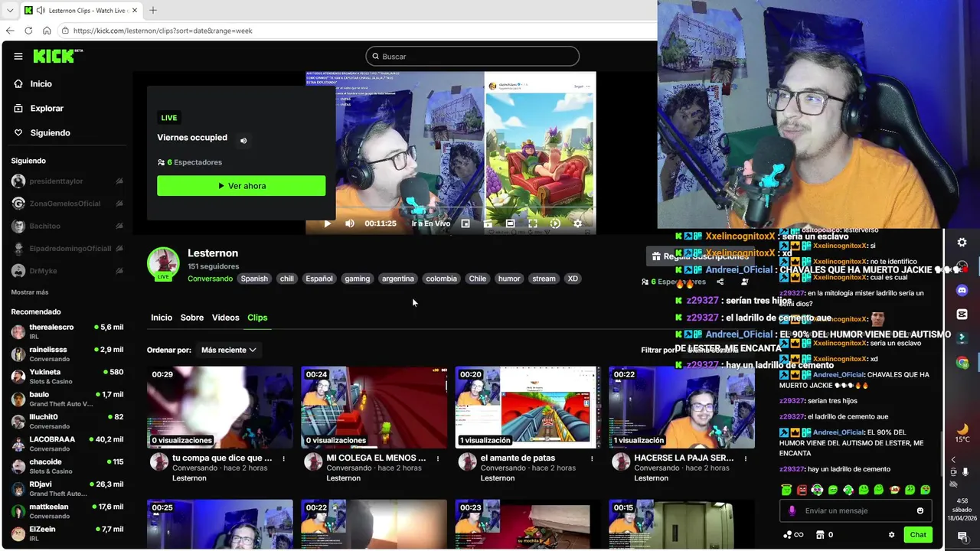Click the clip creation icon in player

pyautogui.click(x=488, y=223)
